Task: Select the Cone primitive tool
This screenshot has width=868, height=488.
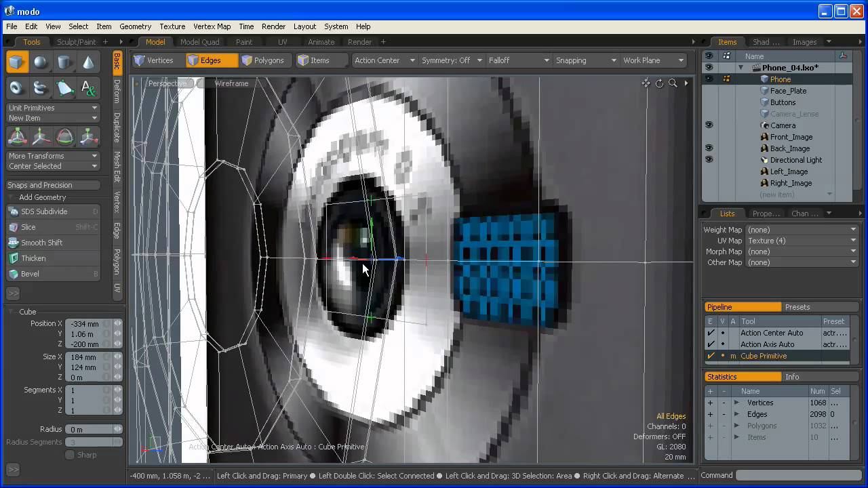Action: [x=89, y=63]
